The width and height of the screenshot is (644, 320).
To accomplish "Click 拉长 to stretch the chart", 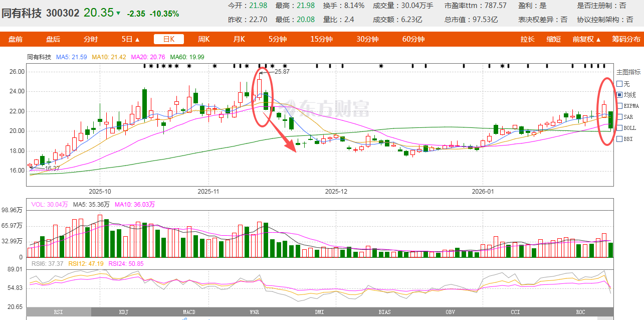I will point(527,39).
